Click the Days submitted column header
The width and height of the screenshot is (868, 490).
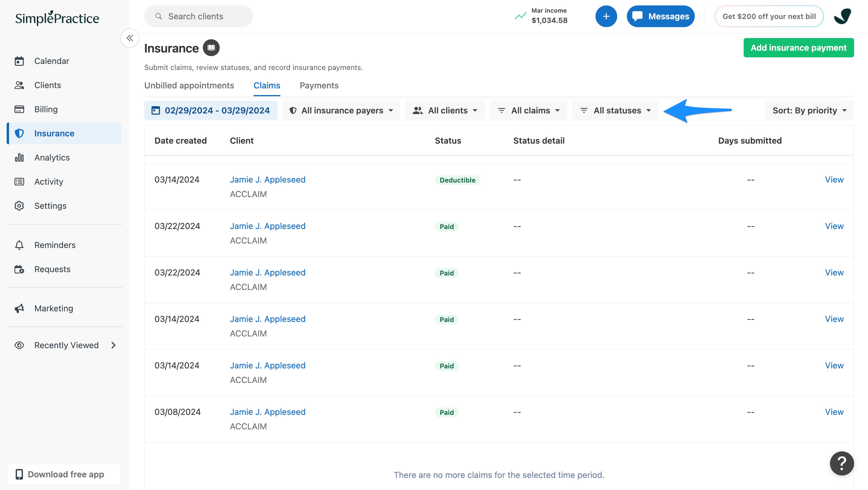tap(750, 140)
